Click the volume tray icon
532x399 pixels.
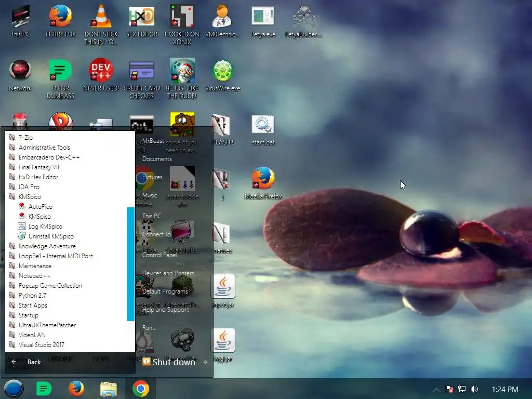(x=474, y=389)
